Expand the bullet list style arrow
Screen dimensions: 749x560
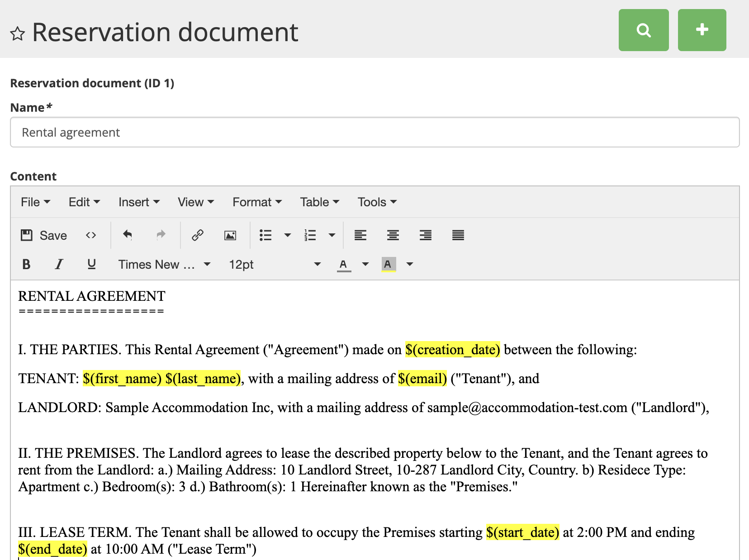tap(287, 235)
